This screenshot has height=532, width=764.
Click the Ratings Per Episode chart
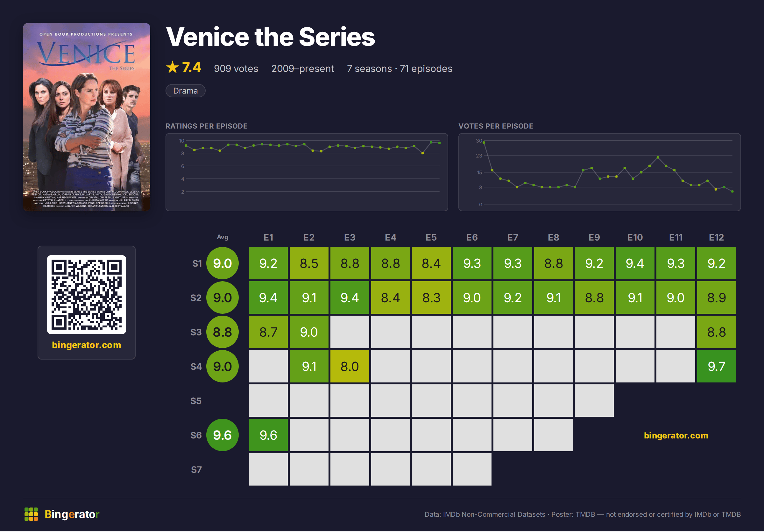307,172
